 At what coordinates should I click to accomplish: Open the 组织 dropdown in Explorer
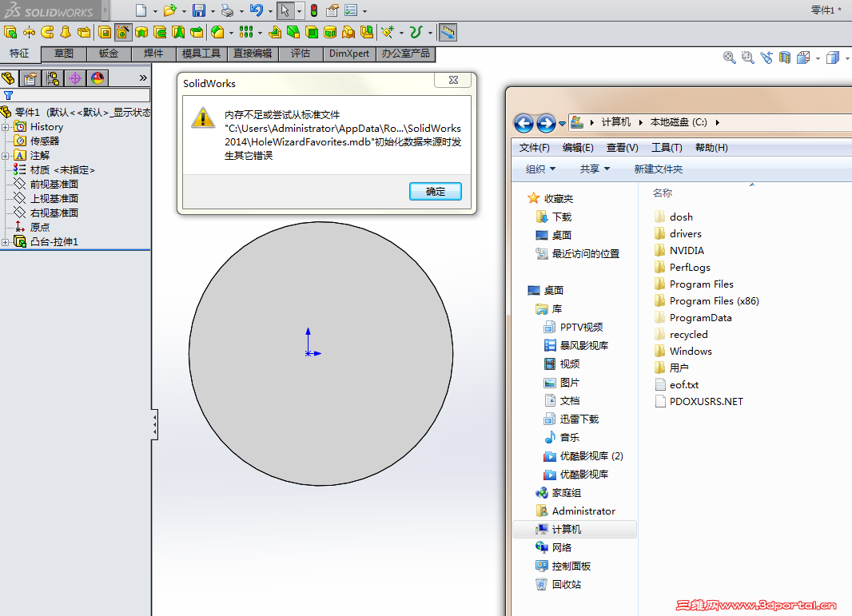(x=540, y=169)
